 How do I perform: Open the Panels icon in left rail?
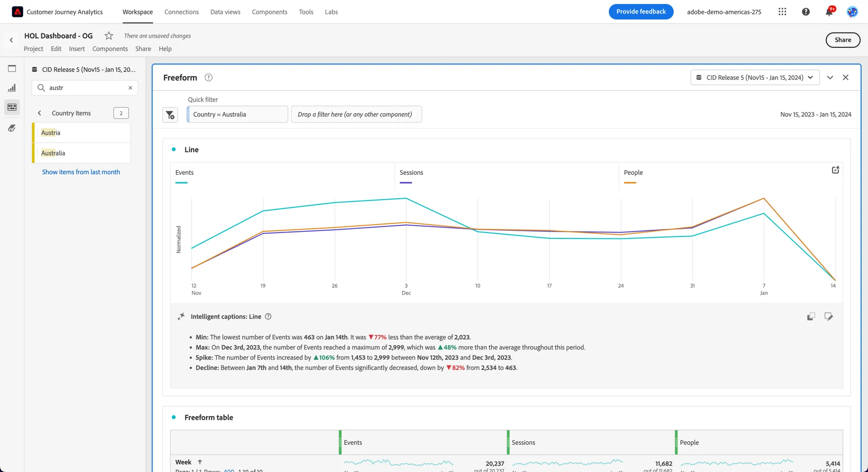pos(12,69)
